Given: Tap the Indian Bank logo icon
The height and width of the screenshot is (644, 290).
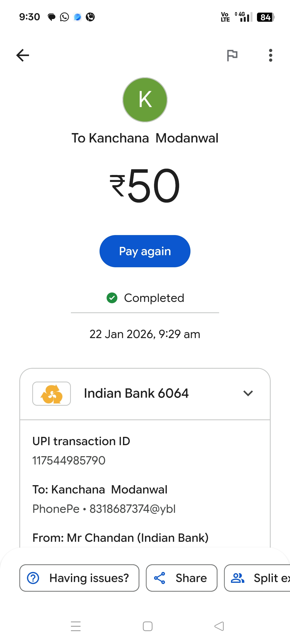Looking at the screenshot, I should 52,394.
